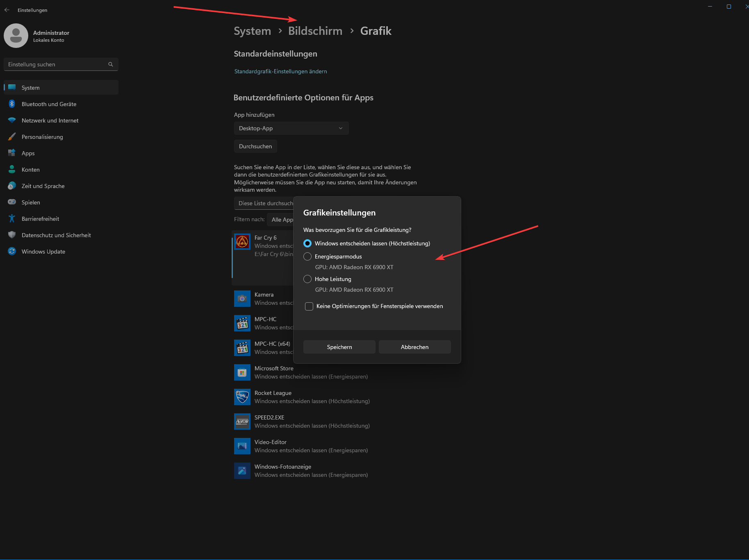
Task: Click the Barrierefreiheit accessibility icon
Action: click(x=12, y=219)
